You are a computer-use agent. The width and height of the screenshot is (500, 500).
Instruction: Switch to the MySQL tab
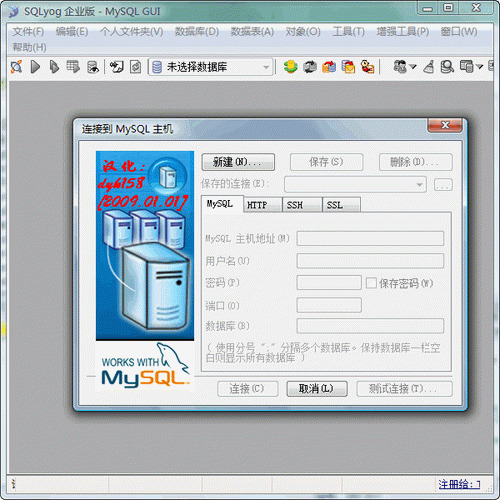click(222, 204)
